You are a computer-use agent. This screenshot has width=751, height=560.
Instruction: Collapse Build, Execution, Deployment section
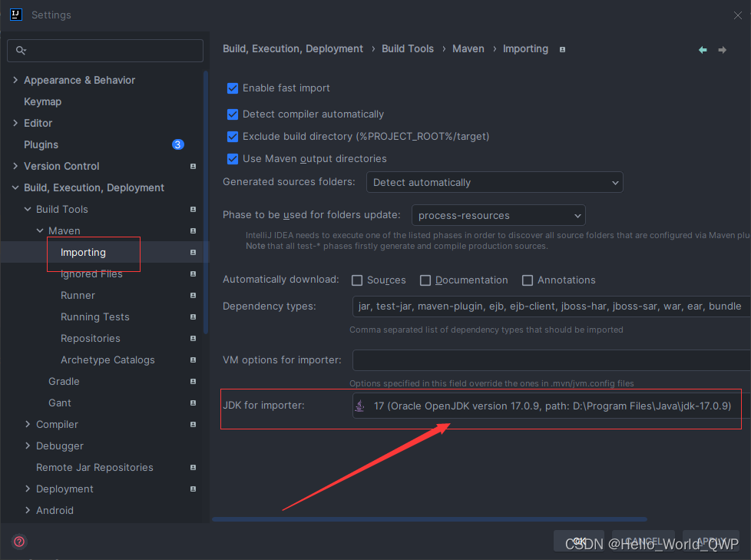point(15,187)
